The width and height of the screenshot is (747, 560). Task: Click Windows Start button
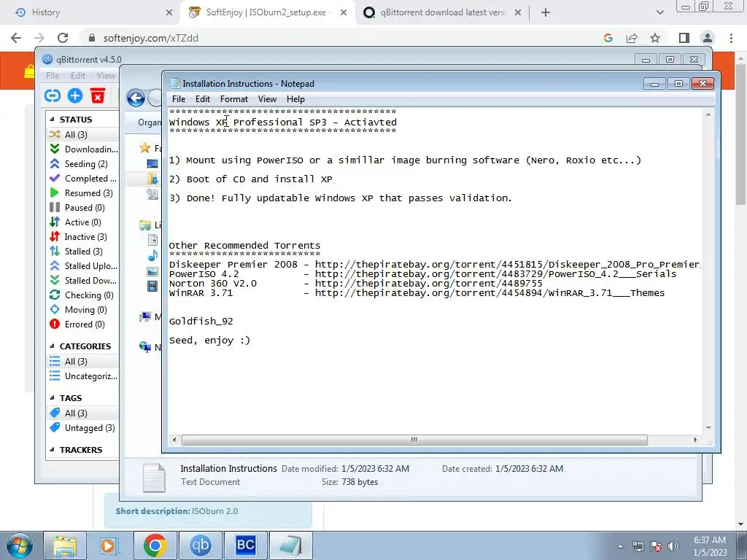19,545
